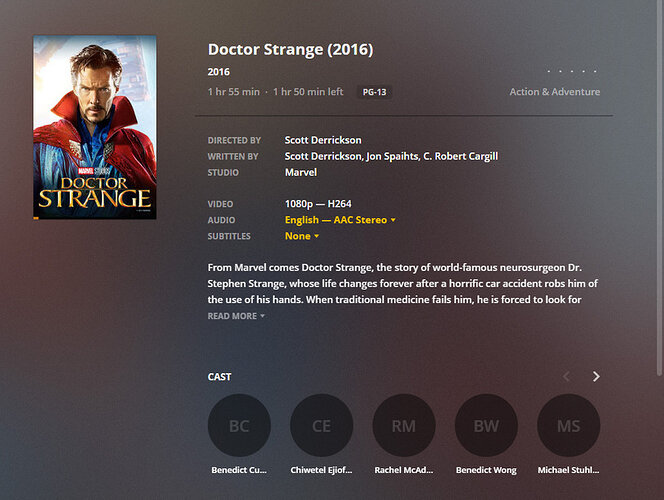664x500 pixels.
Task: Open Benedict Cu... cast avatar BC
Action: point(239,425)
